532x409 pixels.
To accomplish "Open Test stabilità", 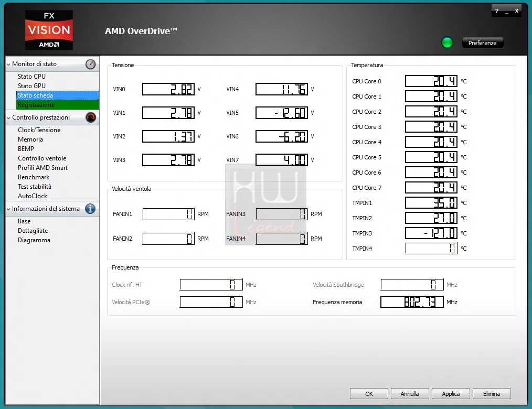I will point(34,187).
